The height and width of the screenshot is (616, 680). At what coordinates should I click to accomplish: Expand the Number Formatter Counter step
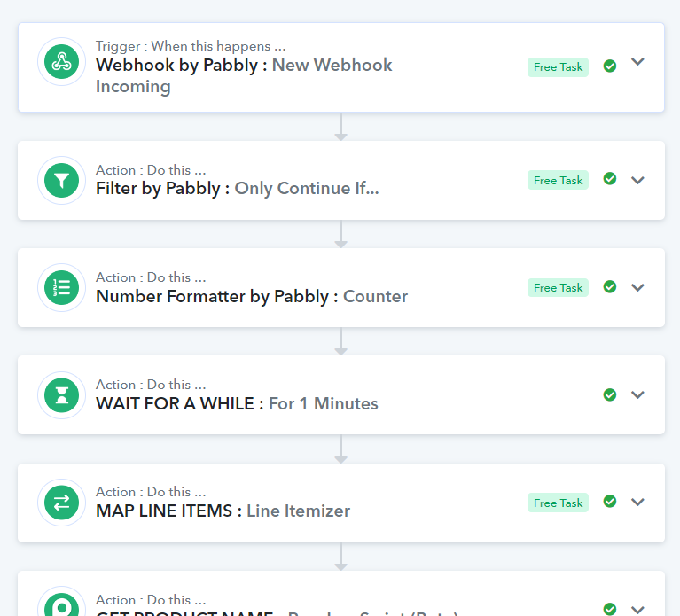point(637,287)
